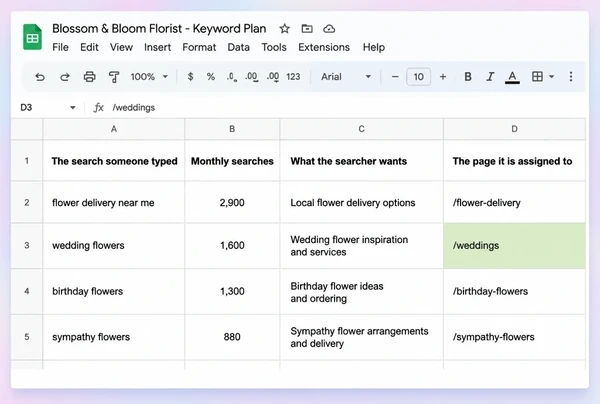Screen dimensions: 600x404
Task: Open the Tools menu
Action: (x=274, y=47)
